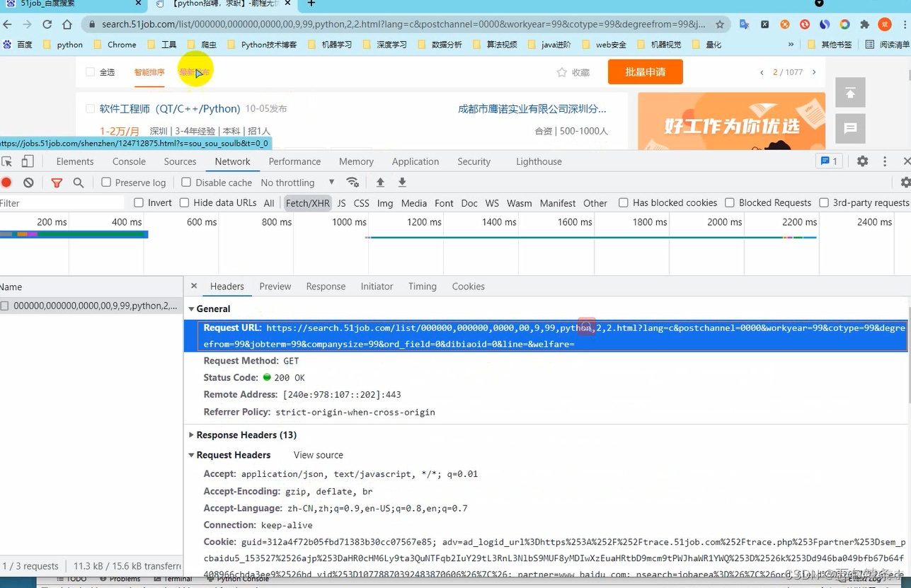Go to next results page arrow
Image resolution: width=911 pixels, height=588 pixels.
pyautogui.click(x=814, y=72)
